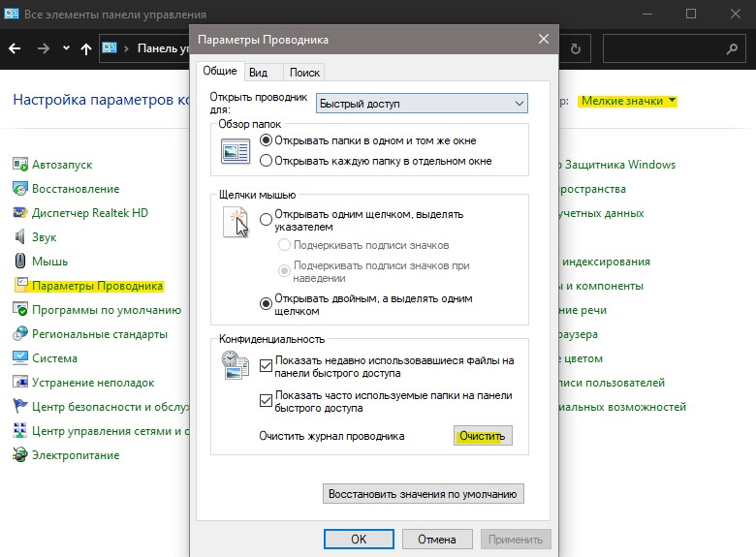Click the Control Panel icon in address bar
Screen dimensions: 756x557
(x=110, y=47)
